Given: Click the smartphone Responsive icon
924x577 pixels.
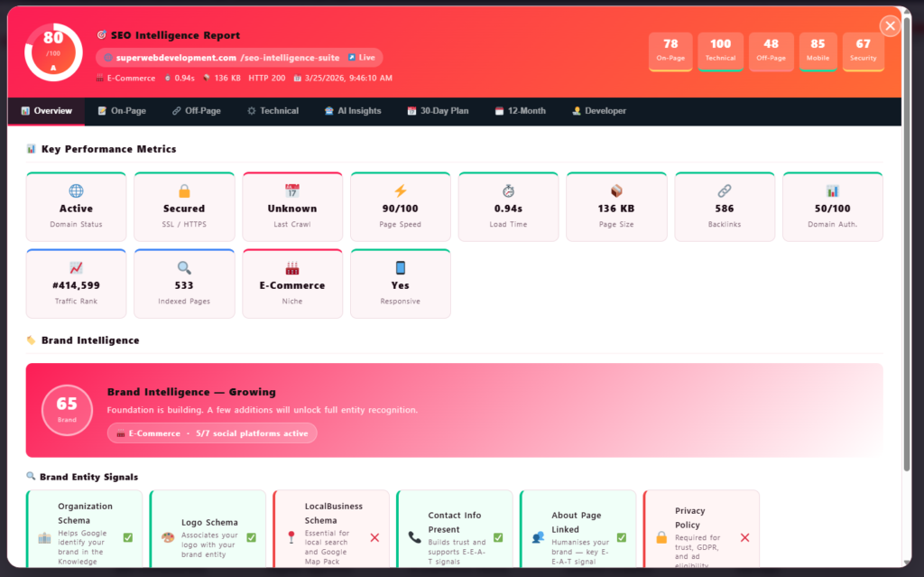Looking at the screenshot, I should [401, 267].
